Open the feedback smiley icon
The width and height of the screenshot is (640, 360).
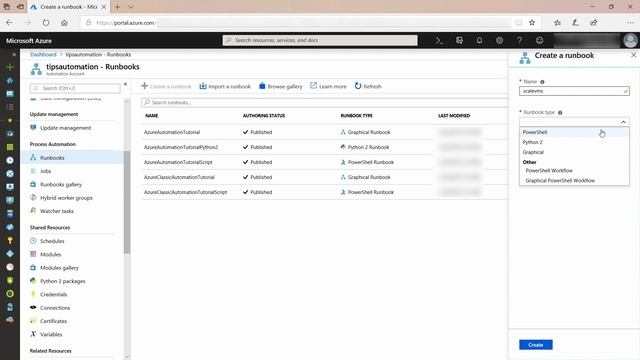[540, 40]
